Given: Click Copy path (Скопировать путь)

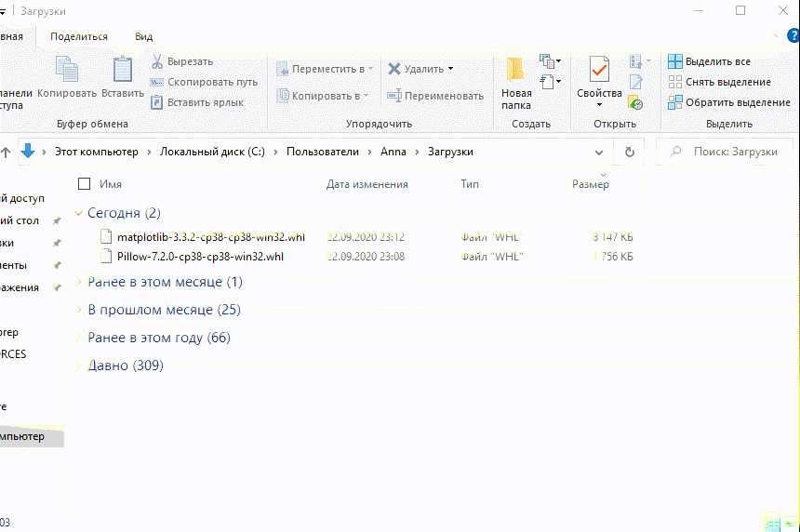Looking at the screenshot, I should (204, 82).
